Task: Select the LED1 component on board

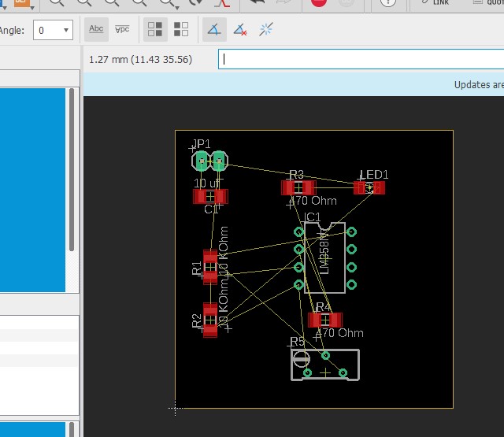Action: pyautogui.click(x=369, y=187)
